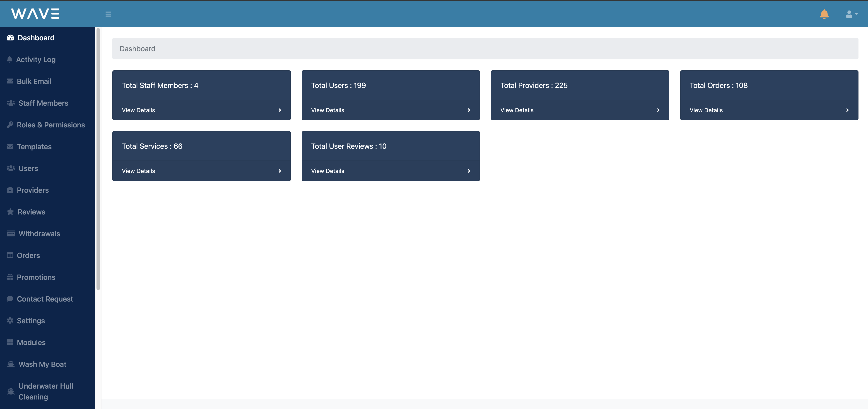Click the Underwater Hull Cleaning ship icon
868x409 pixels.
pos(11,391)
